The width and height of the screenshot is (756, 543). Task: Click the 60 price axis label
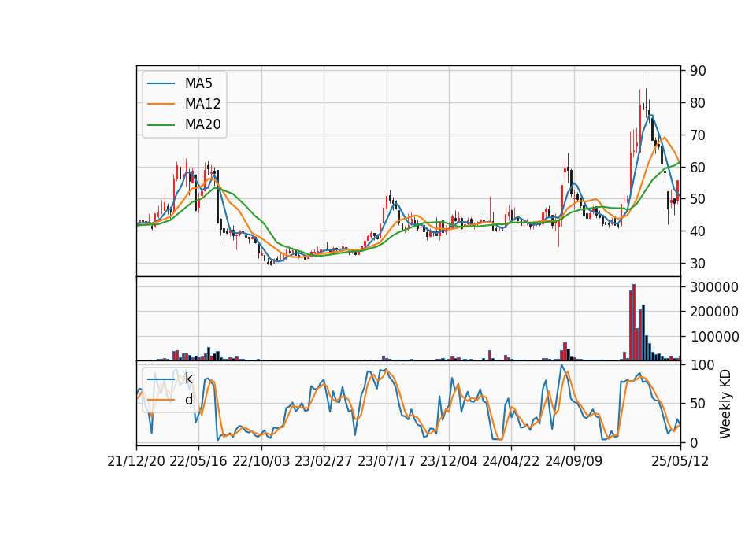pos(698,167)
